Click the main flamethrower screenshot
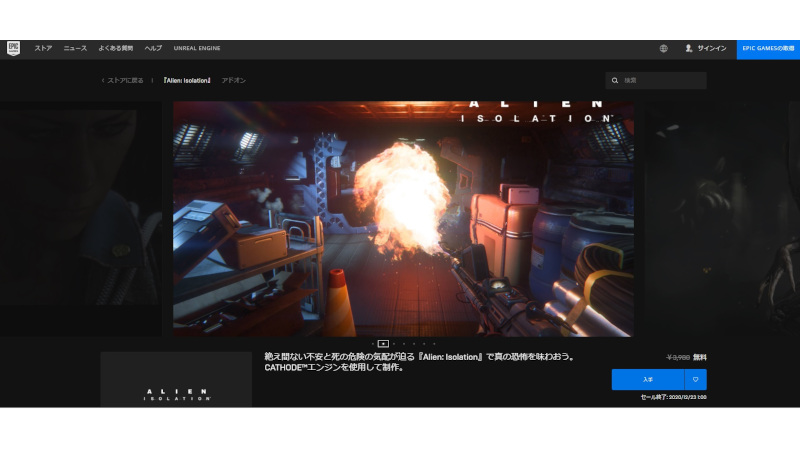This screenshot has width=800, height=450. pyautogui.click(x=404, y=219)
